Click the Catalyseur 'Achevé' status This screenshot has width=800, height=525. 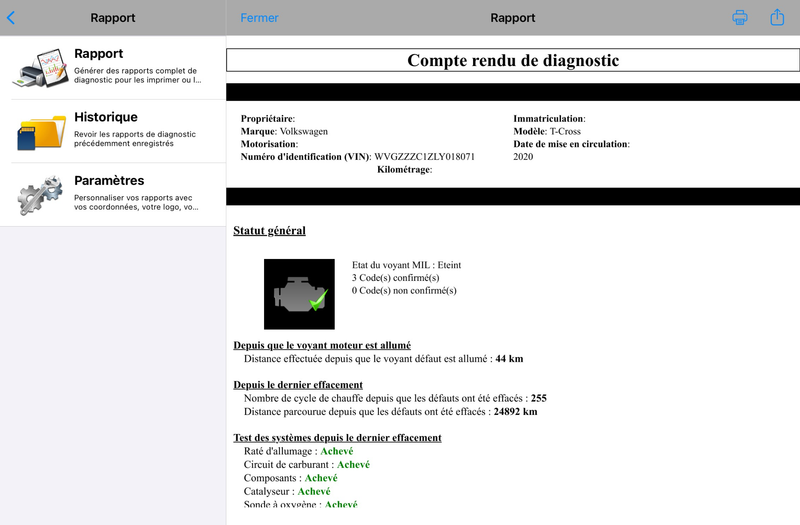(x=314, y=492)
